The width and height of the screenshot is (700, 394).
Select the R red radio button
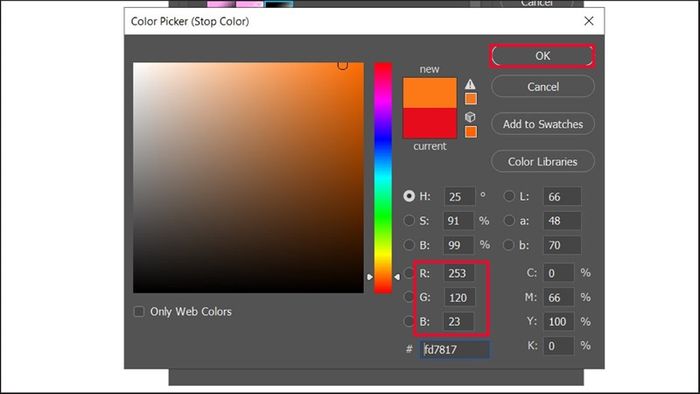[409, 273]
